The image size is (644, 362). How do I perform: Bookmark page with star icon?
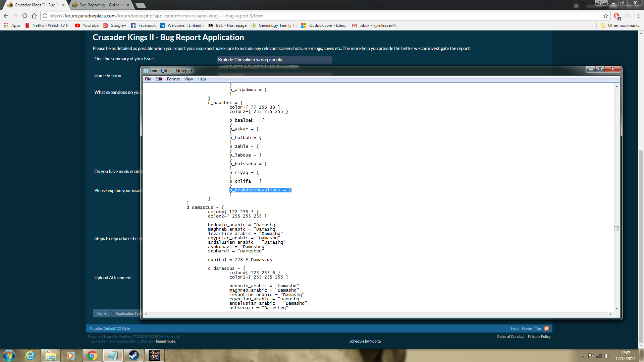click(x=606, y=16)
